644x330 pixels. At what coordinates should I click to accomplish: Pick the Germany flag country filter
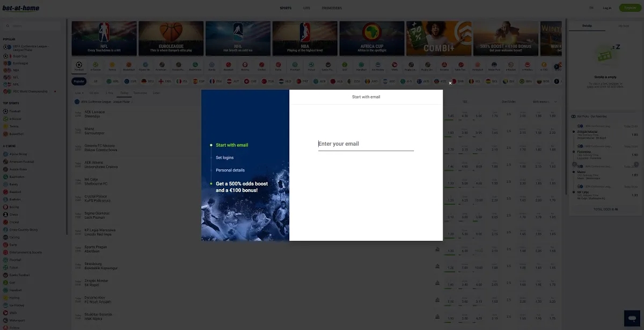coord(149,81)
